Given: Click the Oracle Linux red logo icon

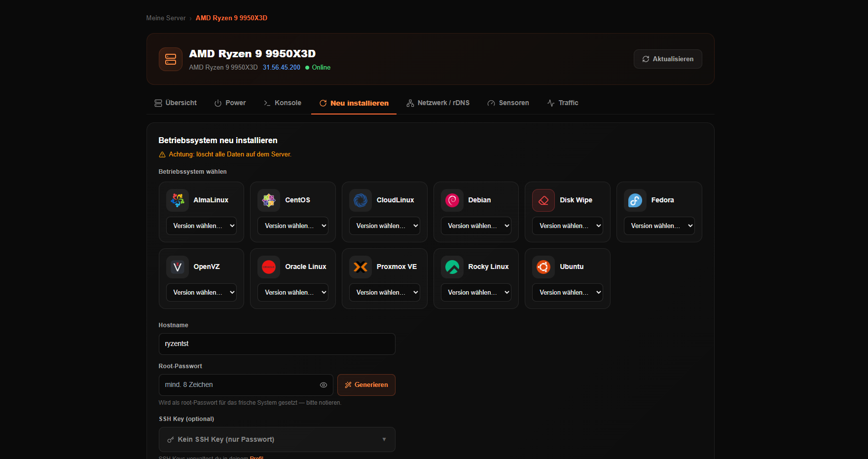Looking at the screenshot, I should click(x=269, y=267).
